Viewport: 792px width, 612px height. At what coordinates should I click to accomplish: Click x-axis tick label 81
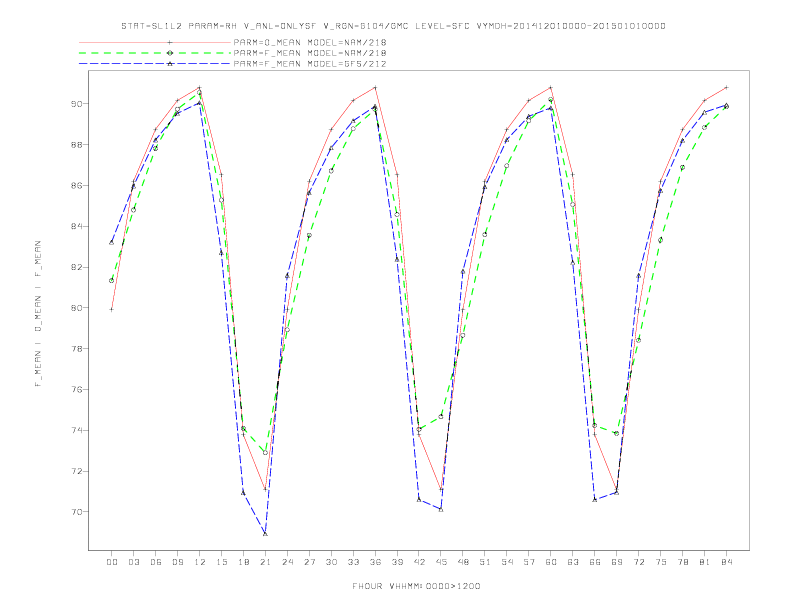pyautogui.click(x=705, y=562)
